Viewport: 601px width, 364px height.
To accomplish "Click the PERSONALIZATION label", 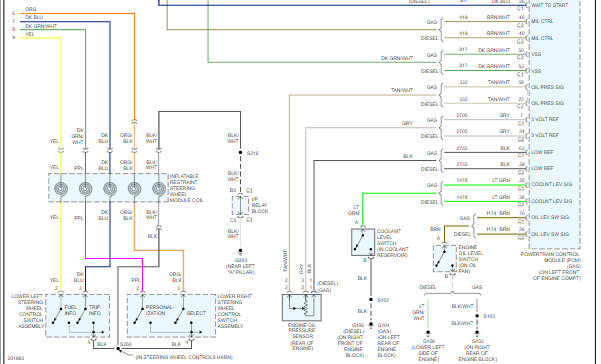I will (159, 310).
